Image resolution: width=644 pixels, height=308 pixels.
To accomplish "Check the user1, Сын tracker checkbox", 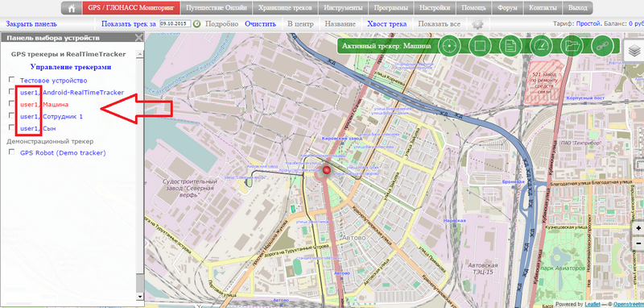I will click(12, 127).
